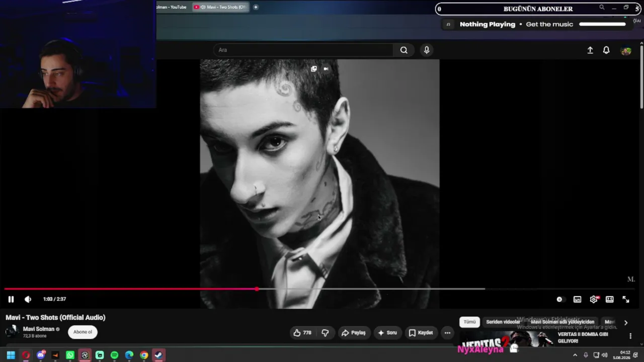Viewport: 644px width, 362px height.
Task: Show more filter chips with right chevron
Action: (x=626, y=322)
